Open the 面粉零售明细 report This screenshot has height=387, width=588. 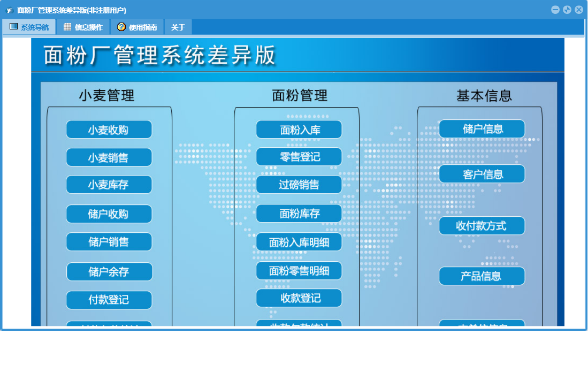pos(299,271)
